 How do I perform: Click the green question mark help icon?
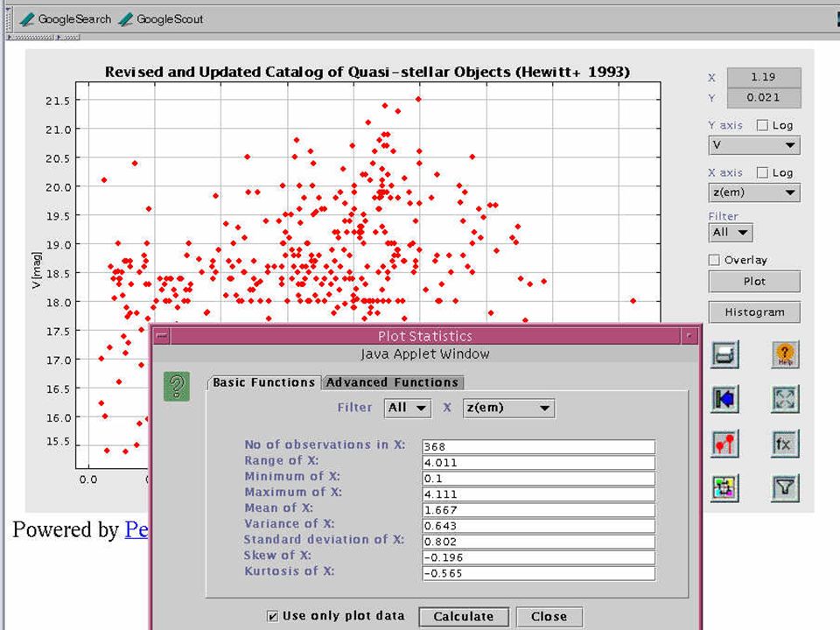point(177,386)
